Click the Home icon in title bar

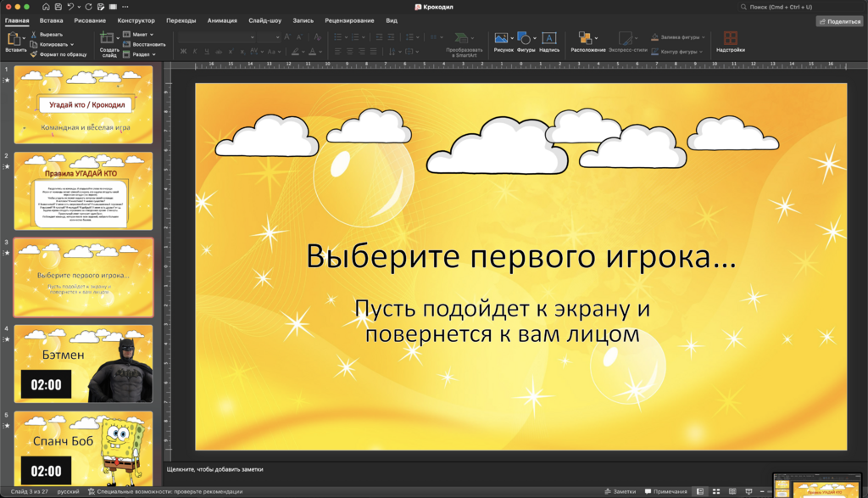(46, 7)
